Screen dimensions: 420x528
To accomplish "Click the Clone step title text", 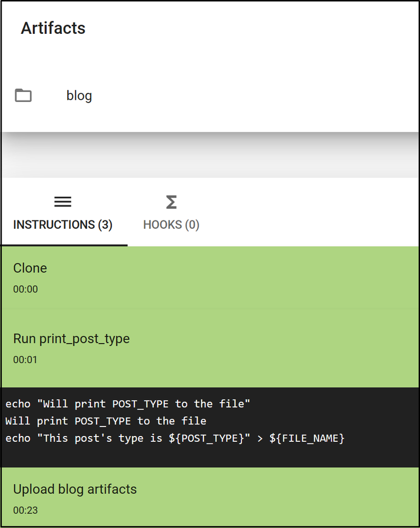I will click(30, 268).
